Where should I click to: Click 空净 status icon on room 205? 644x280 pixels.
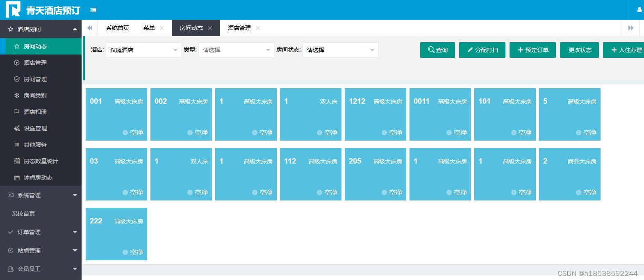tap(385, 192)
